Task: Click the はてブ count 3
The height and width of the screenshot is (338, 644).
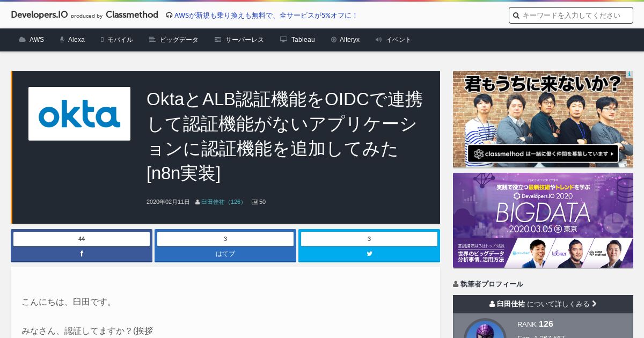Action: click(x=225, y=239)
